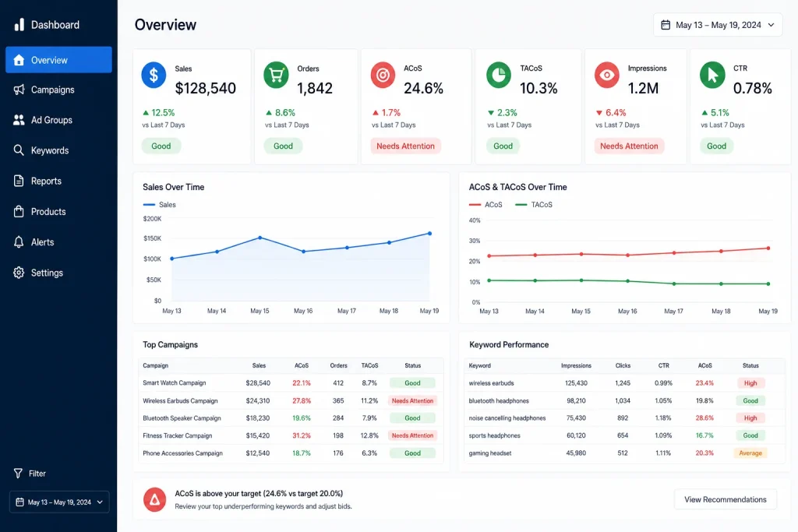798x532 pixels.
Task: Click the Impressions column header in Keyword Performance
Action: point(576,365)
